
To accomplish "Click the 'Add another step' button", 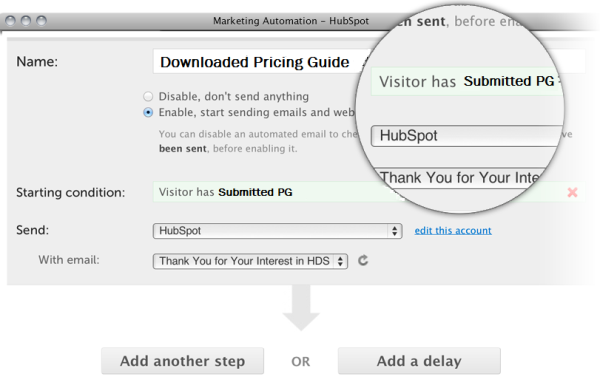I will pyautogui.click(x=183, y=361).
